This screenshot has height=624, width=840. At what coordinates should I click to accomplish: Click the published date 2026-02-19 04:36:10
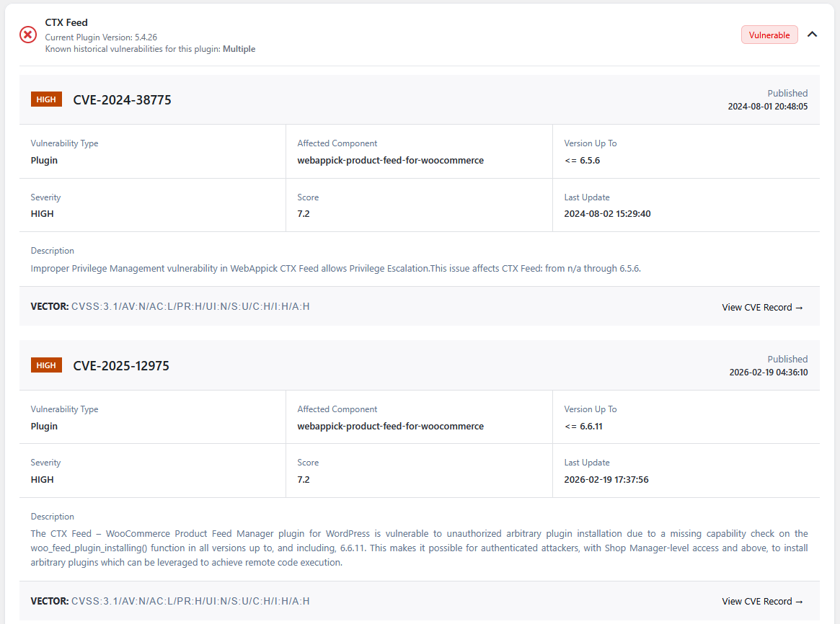(768, 373)
